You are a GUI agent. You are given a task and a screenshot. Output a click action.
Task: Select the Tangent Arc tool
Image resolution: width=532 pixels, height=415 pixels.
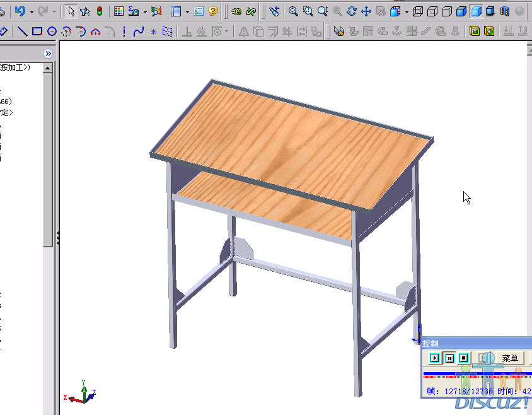tap(81, 32)
